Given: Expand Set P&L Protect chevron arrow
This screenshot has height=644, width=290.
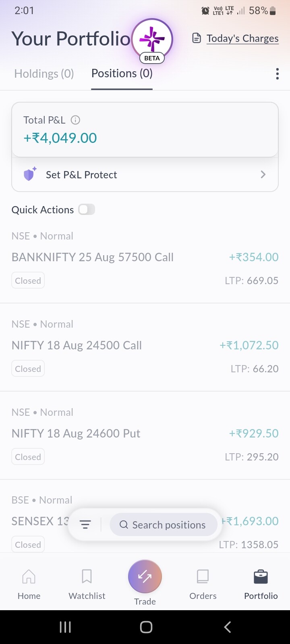Looking at the screenshot, I should pos(263,174).
